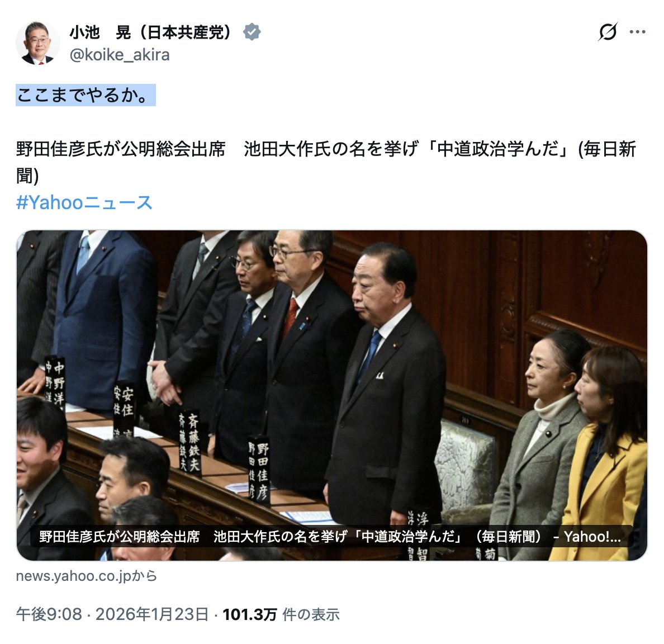Follow the #Yahooニュース hashtag link
664x644 pixels.
click(84, 202)
